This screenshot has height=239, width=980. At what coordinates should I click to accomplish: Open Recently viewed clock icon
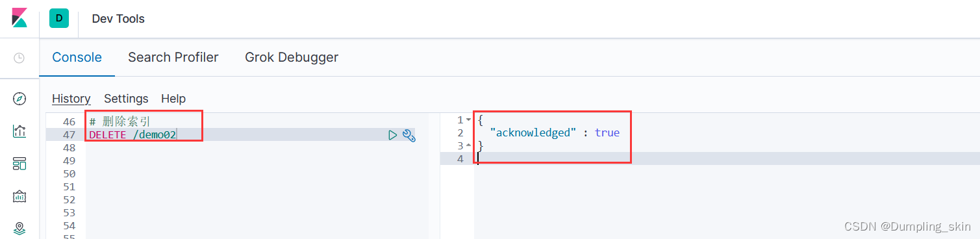[19, 58]
